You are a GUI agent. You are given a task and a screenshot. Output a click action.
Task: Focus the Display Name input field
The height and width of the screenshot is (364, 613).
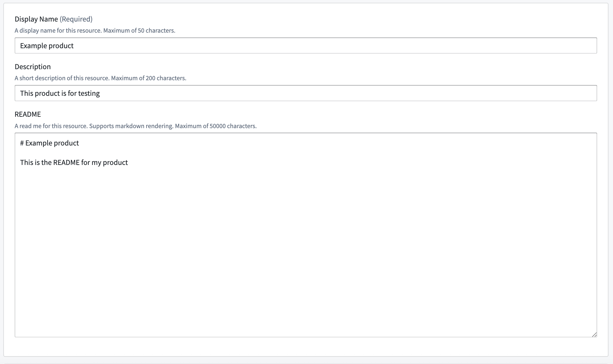tap(306, 45)
